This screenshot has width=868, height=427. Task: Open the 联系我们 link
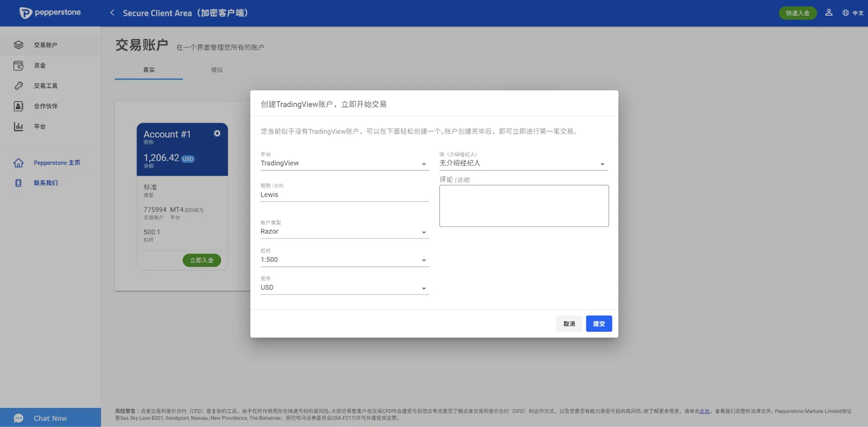46,183
